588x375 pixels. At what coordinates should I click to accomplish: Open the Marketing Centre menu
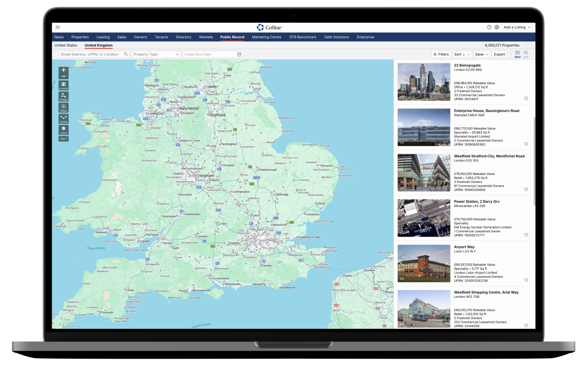[x=267, y=37]
